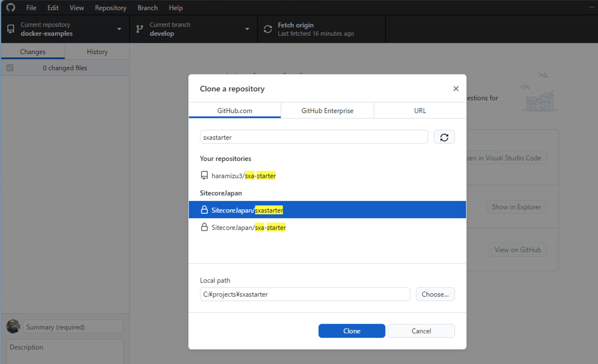Select SitecoreJapan/sxastarter repository row

click(x=327, y=210)
